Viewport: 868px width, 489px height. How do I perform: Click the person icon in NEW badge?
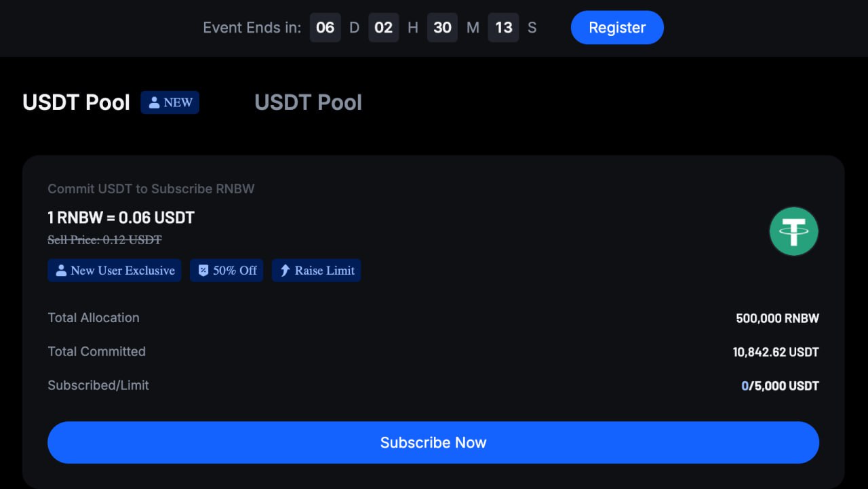(x=154, y=102)
